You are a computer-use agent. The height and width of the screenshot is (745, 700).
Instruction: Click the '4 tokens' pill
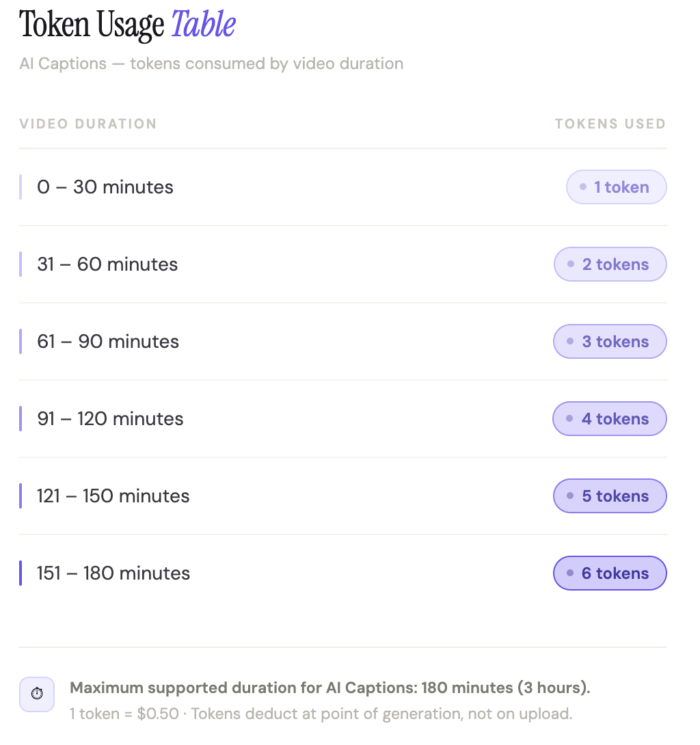[609, 419]
